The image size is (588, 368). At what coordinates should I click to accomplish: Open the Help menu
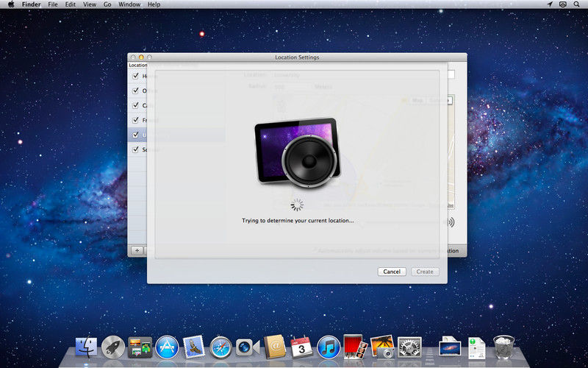coord(154,4)
